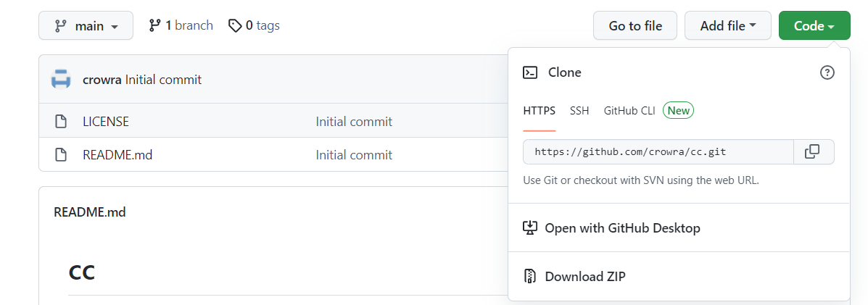This screenshot has width=868, height=305.
Task: Switch to the SSH clone tab
Action: coord(579,111)
